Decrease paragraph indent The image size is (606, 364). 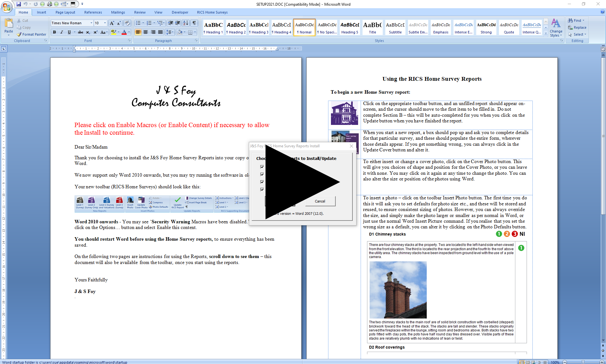(x=171, y=23)
